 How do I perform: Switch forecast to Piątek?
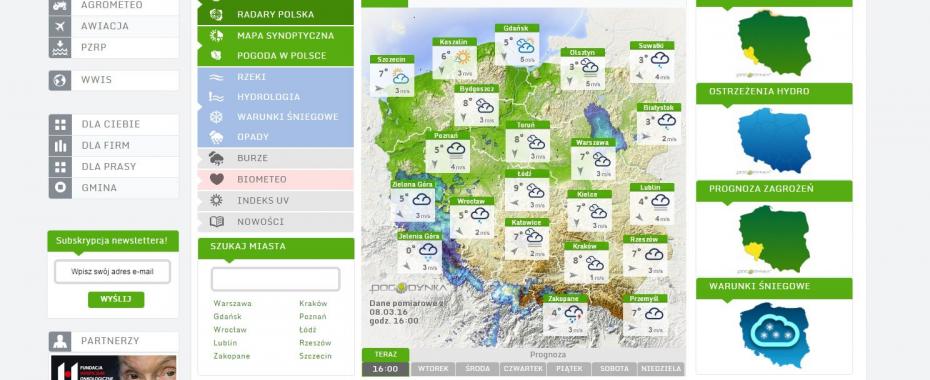(x=569, y=369)
